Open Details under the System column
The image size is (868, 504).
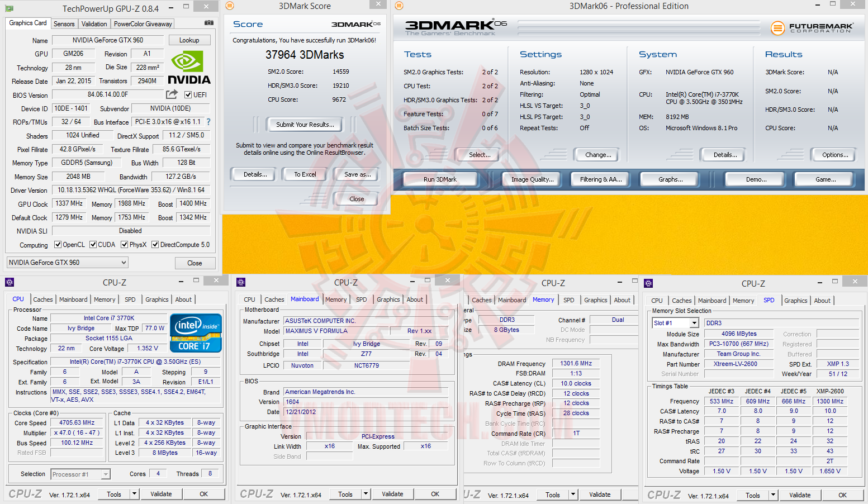[725, 155]
